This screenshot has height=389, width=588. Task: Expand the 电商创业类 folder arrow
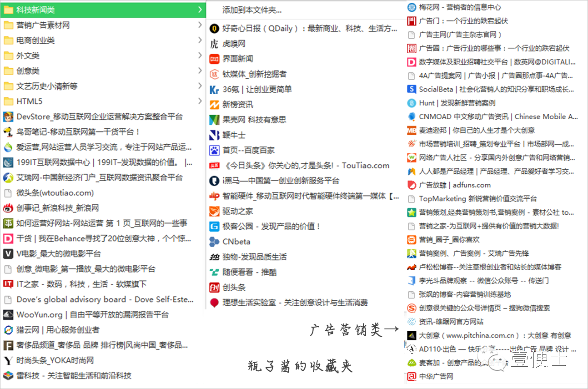(x=200, y=40)
